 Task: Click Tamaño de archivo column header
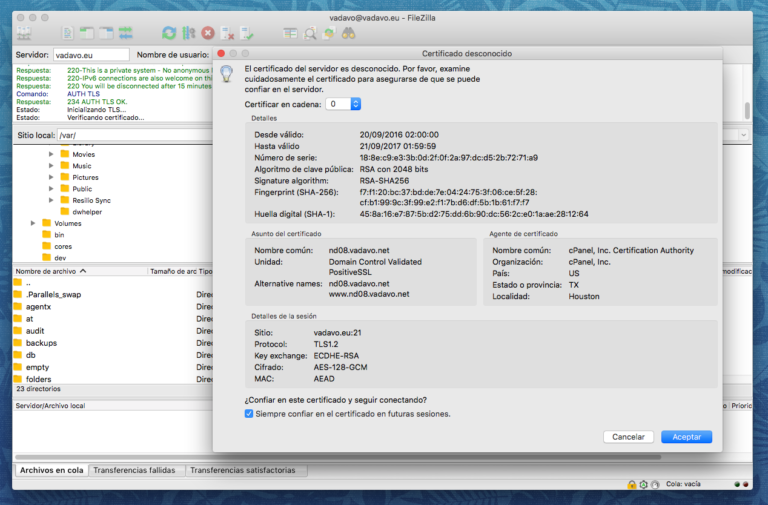[172, 271]
